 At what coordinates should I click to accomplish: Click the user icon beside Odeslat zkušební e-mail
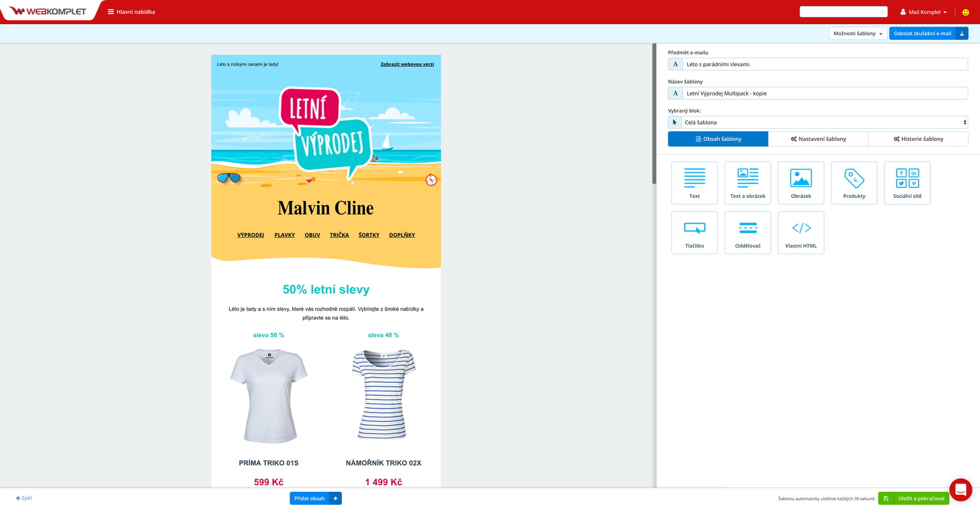point(962,34)
